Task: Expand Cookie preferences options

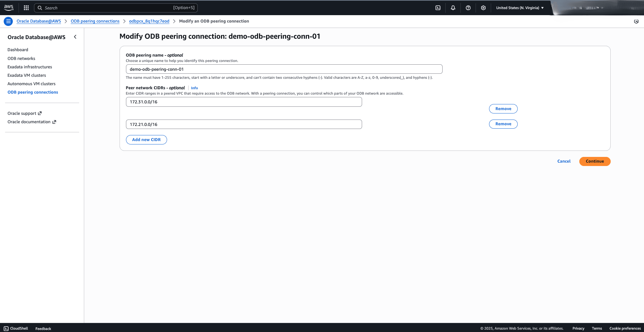Action: coord(625,328)
